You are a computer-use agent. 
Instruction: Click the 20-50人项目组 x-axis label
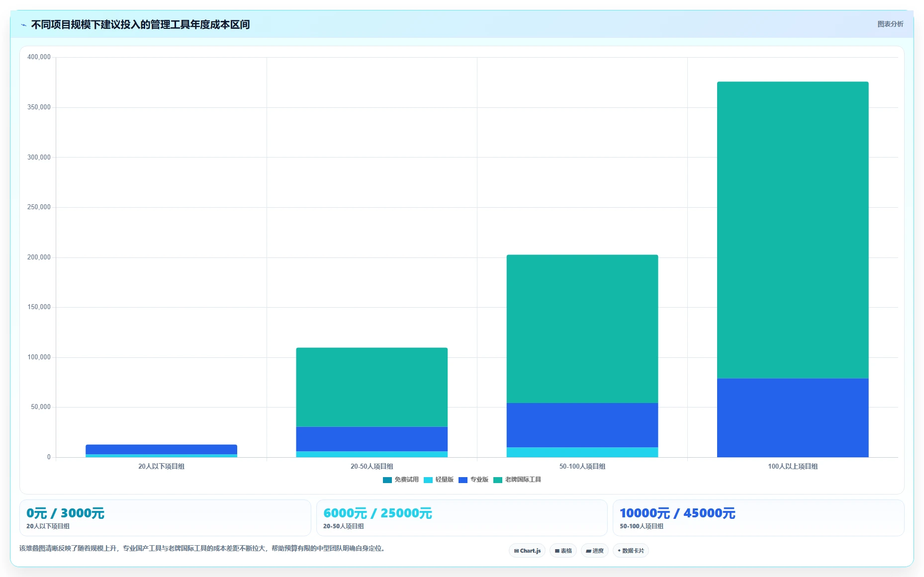click(x=372, y=467)
